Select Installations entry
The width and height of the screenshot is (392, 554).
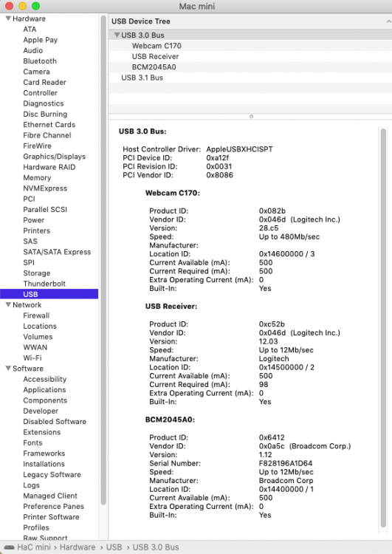tap(44, 464)
